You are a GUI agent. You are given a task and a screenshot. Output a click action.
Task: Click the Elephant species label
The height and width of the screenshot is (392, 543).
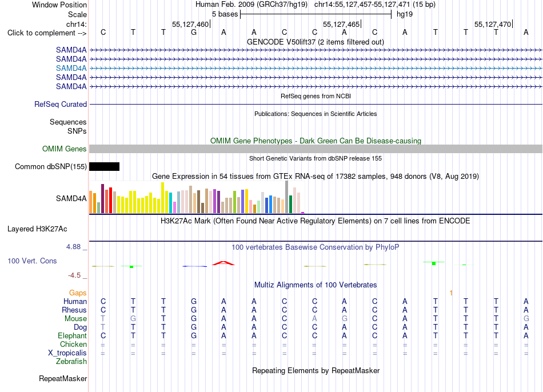[73, 335]
